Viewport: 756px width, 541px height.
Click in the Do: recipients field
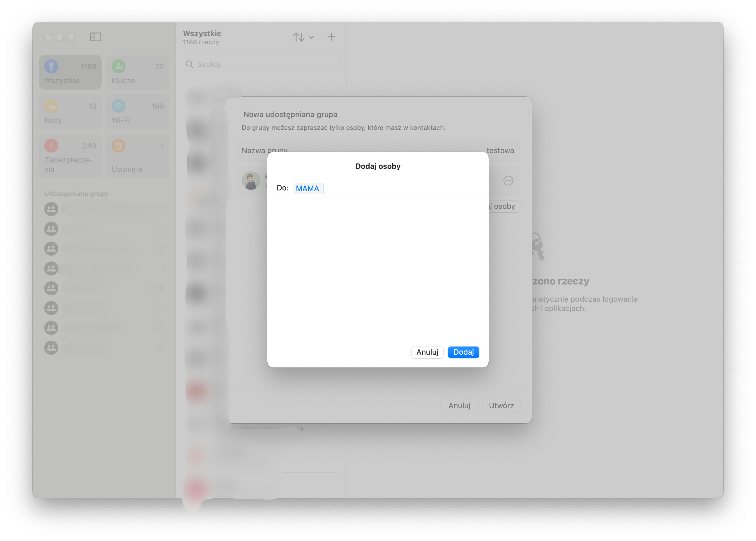coord(400,188)
